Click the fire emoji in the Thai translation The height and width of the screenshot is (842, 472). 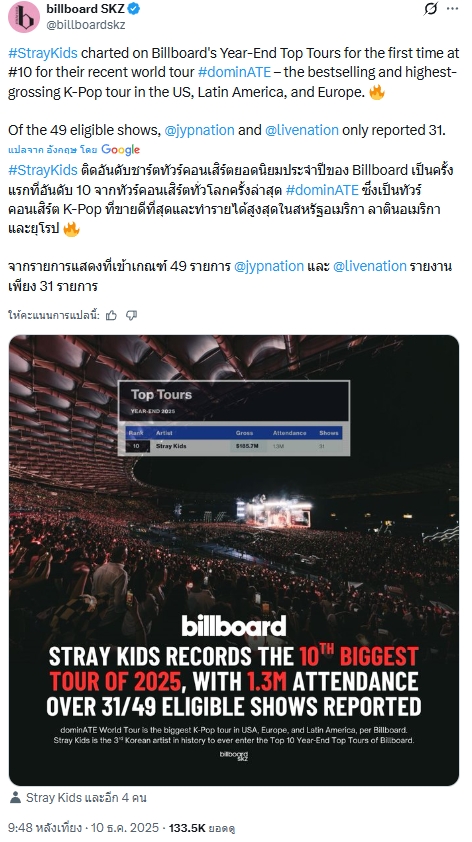pyautogui.click(x=71, y=229)
